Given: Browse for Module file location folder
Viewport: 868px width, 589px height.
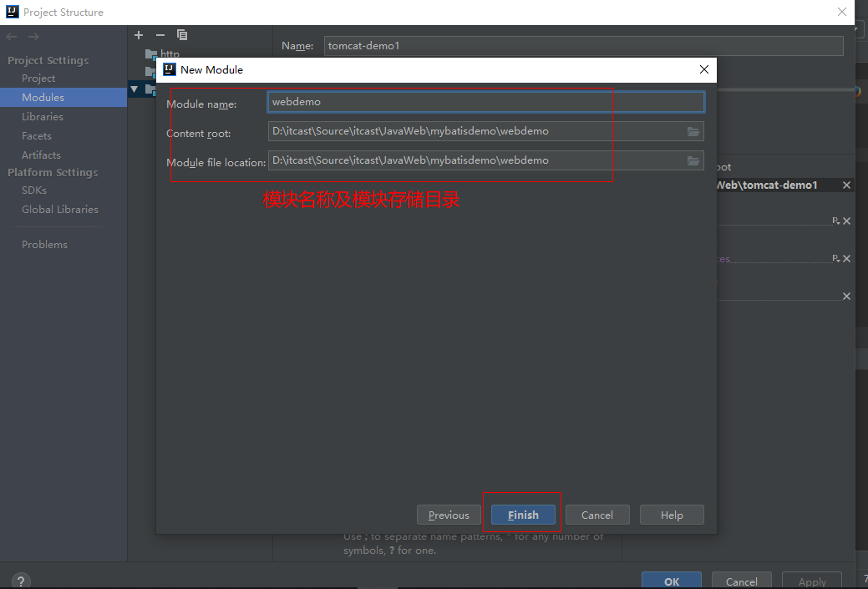Looking at the screenshot, I should pos(693,160).
